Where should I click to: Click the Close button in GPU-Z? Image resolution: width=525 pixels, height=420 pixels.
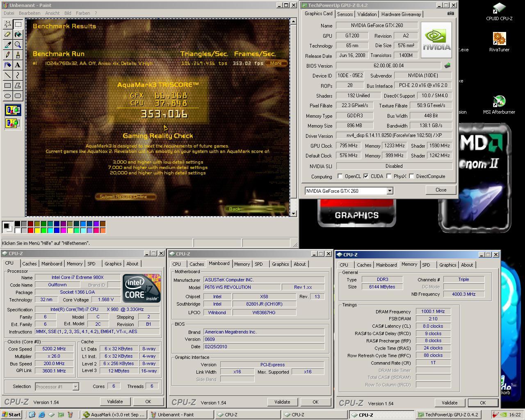[441, 190]
